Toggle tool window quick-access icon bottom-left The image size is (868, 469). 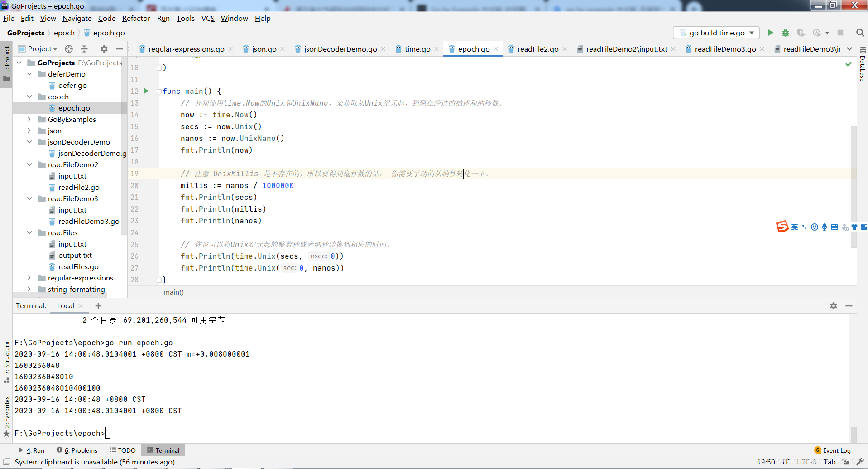[7, 462]
